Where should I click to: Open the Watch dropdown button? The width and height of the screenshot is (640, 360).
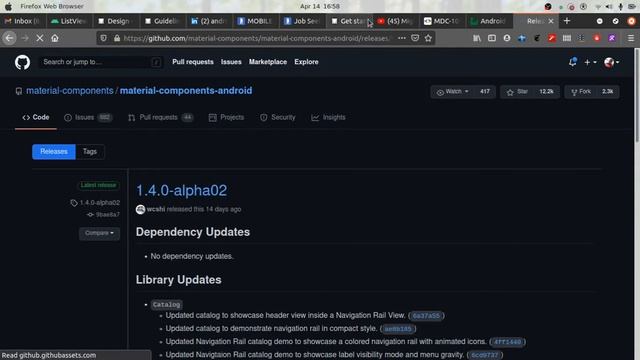point(452,91)
